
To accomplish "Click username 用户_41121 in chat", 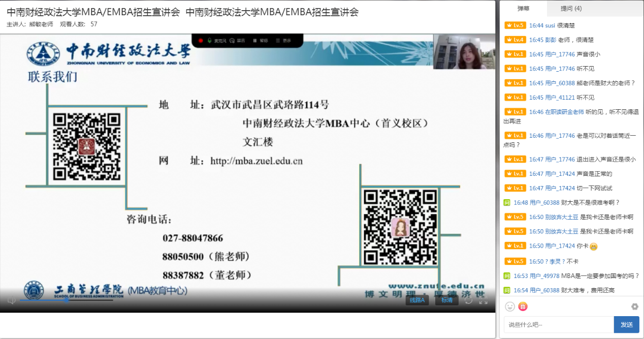I will (x=560, y=98).
